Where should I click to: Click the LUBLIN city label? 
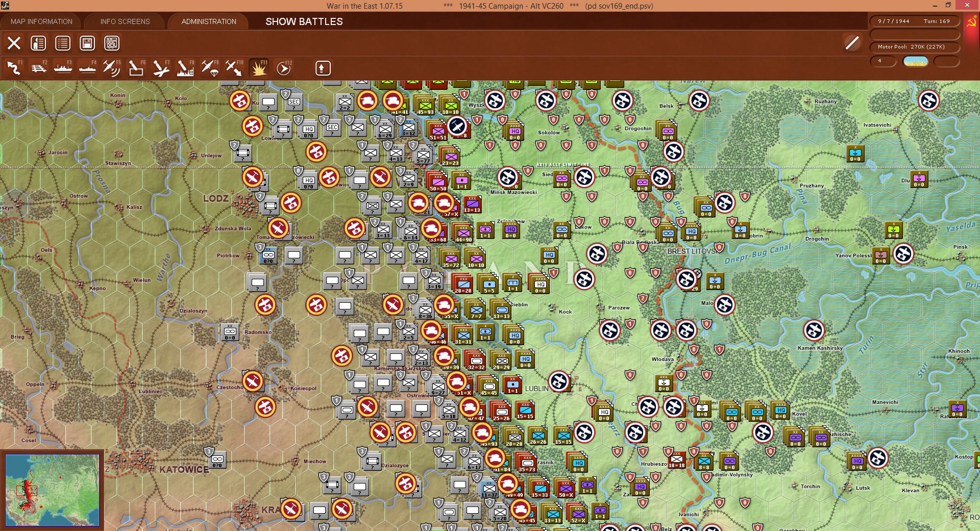[537, 389]
